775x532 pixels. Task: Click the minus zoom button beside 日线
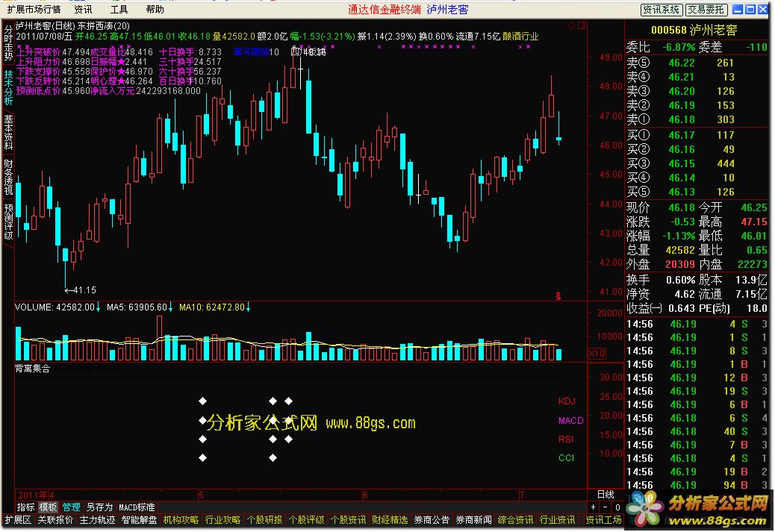[x=605, y=507]
